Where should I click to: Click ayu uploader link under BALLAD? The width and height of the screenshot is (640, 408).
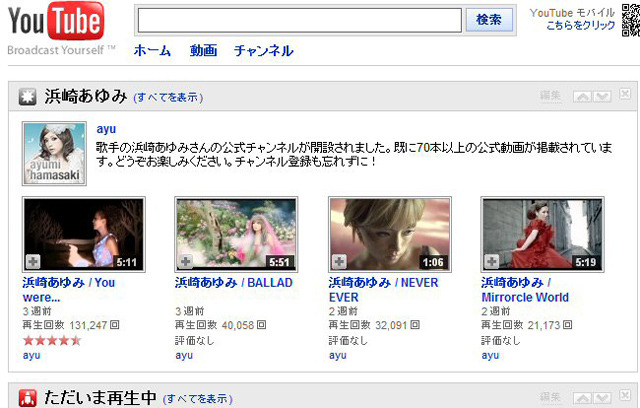(184, 355)
